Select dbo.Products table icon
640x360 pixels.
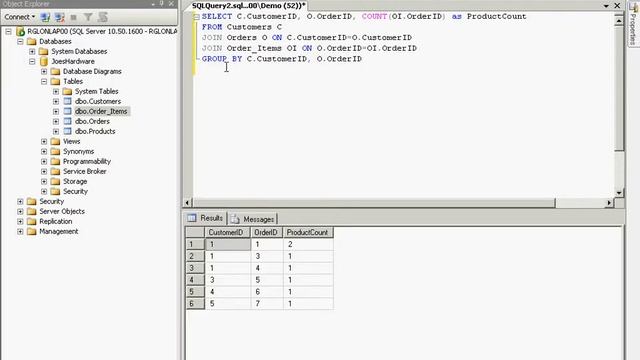click(67, 131)
